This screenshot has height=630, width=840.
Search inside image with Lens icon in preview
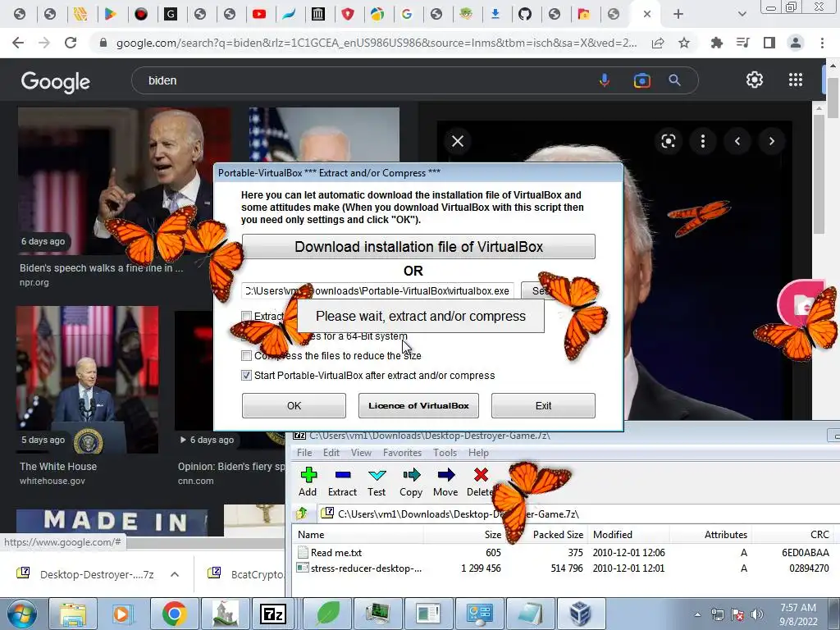[668, 141]
